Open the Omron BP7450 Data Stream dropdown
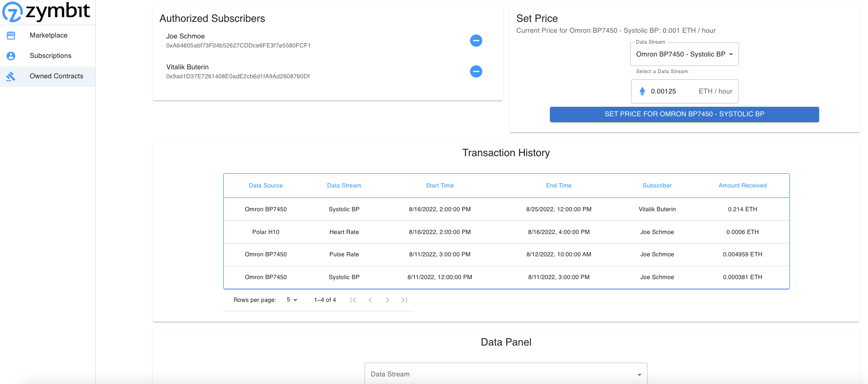Image resolution: width=868 pixels, height=384 pixels. (x=684, y=54)
